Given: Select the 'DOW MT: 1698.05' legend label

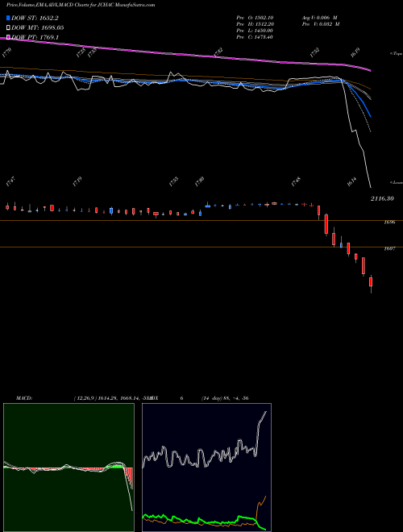Looking at the screenshot, I should click(38, 28).
